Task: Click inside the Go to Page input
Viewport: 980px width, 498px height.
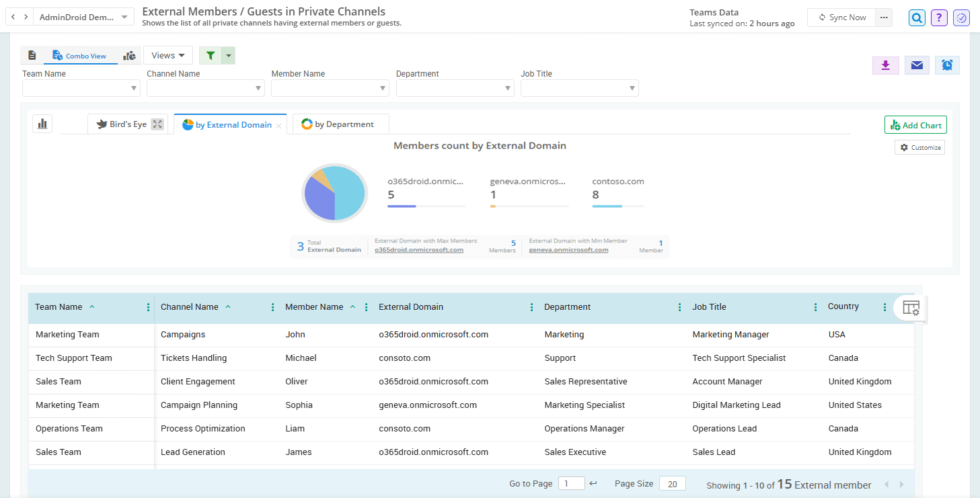Action: coord(571,483)
